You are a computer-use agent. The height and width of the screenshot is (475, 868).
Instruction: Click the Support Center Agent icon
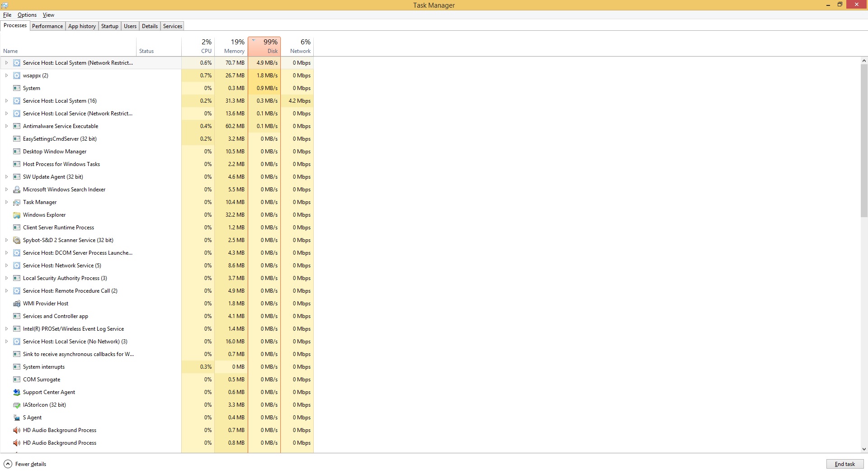[17, 392]
